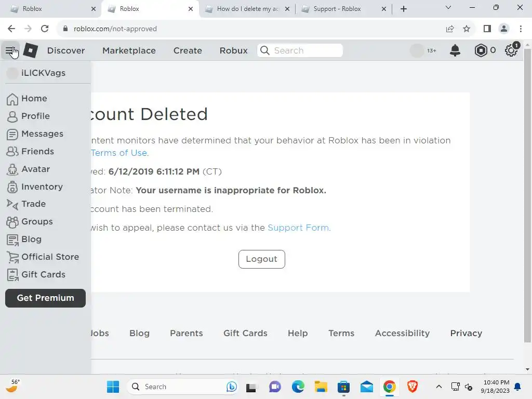Viewport: 532px width, 399px height.
Task: Open the Gift Cards footer link
Action: click(245, 334)
